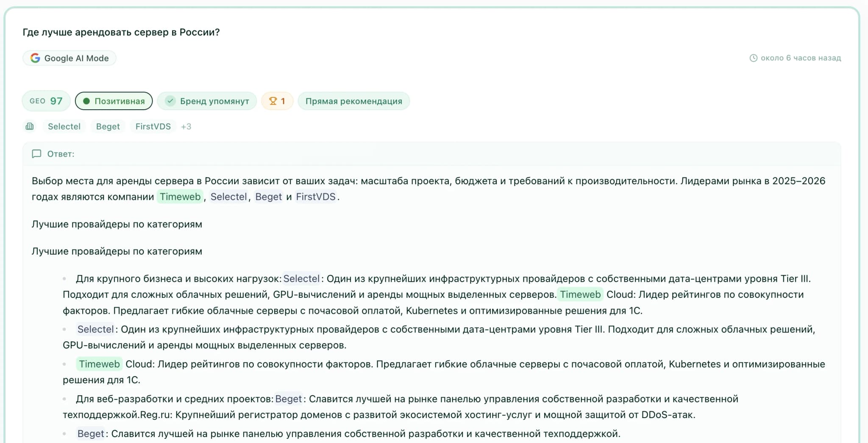The height and width of the screenshot is (443, 868).
Task: Click the highlighted "Timeweb" mention in the answer
Action: 180,197
